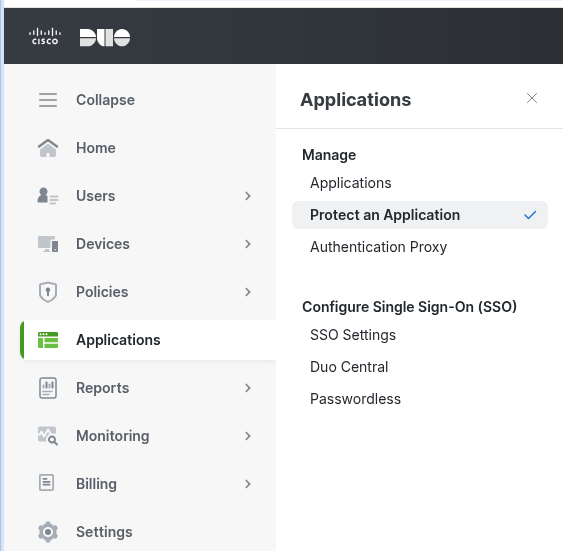Click the green Applications icon
The width and height of the screenshot is (563, 551).
point(48,340)
